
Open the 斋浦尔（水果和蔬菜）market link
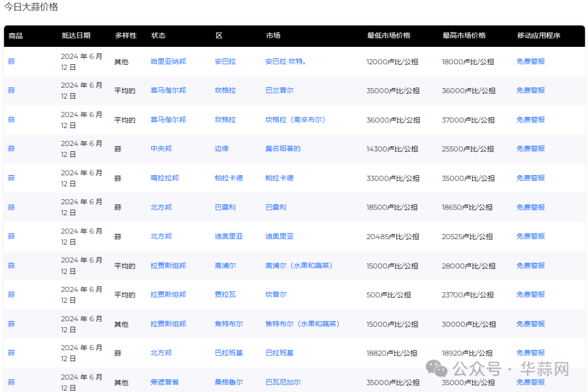298,265
